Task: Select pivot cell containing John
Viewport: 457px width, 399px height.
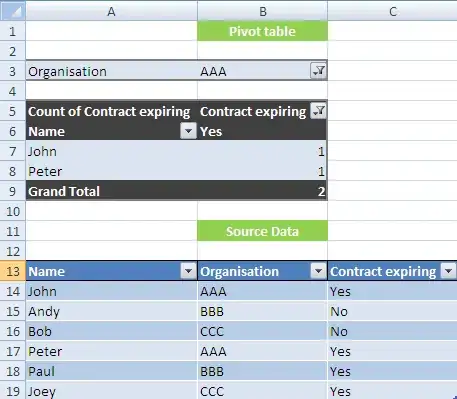Action: (112, 151)
